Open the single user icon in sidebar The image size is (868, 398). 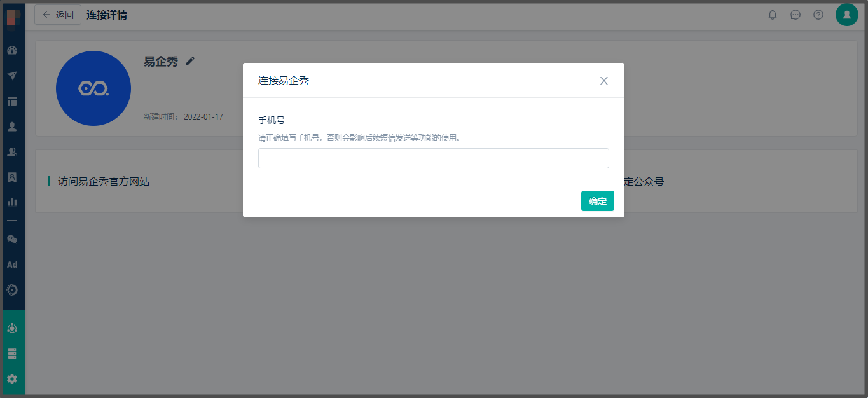click(x=12, y=127)
